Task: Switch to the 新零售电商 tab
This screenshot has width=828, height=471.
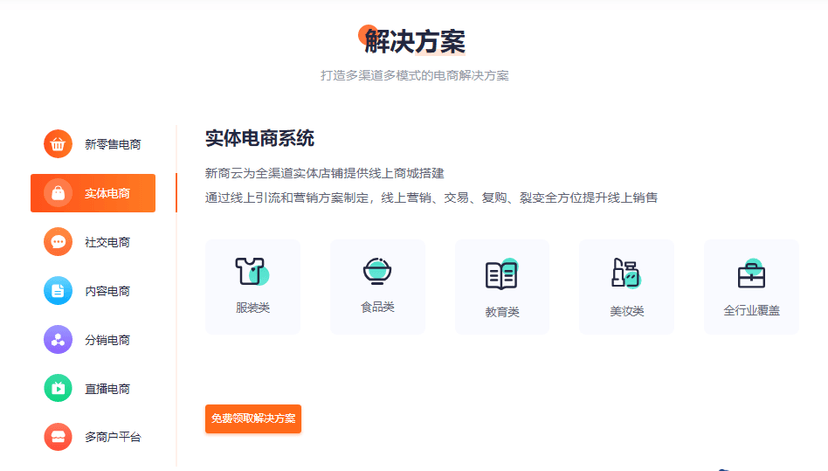Action: (93, 144)
